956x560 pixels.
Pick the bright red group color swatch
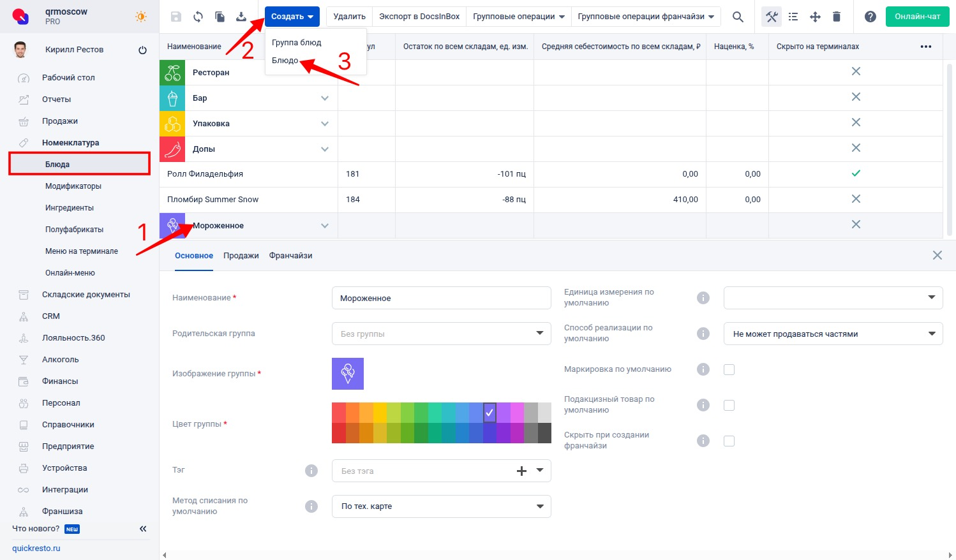pos(339,413)
